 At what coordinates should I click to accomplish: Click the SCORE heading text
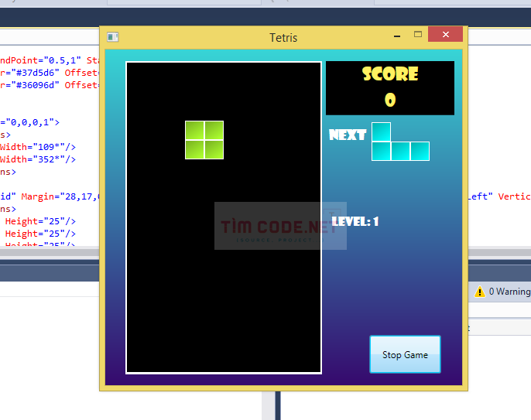[390, 73]
